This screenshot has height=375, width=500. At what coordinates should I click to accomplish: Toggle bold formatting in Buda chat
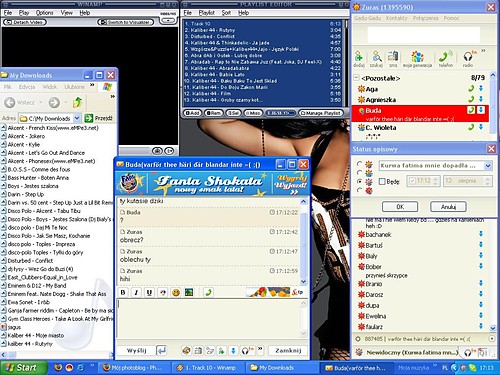[123, 293]
